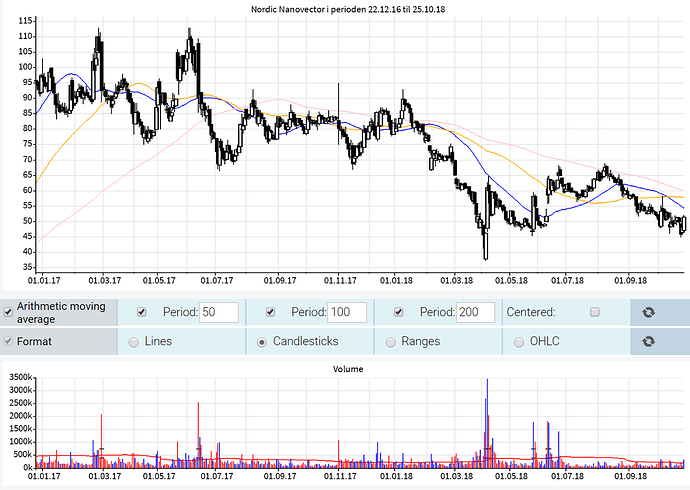690x490 pixels.
Task: Enable the Centered checkbox
Action: [x=595, y=312]
